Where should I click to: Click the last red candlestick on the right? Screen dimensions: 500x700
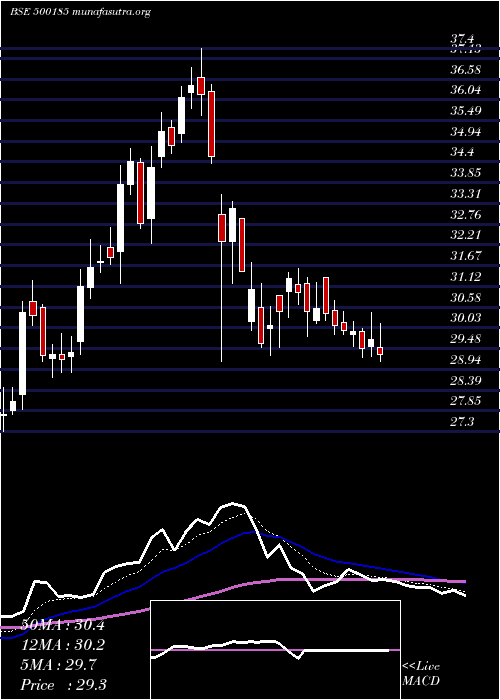click(x=380, y=351)
